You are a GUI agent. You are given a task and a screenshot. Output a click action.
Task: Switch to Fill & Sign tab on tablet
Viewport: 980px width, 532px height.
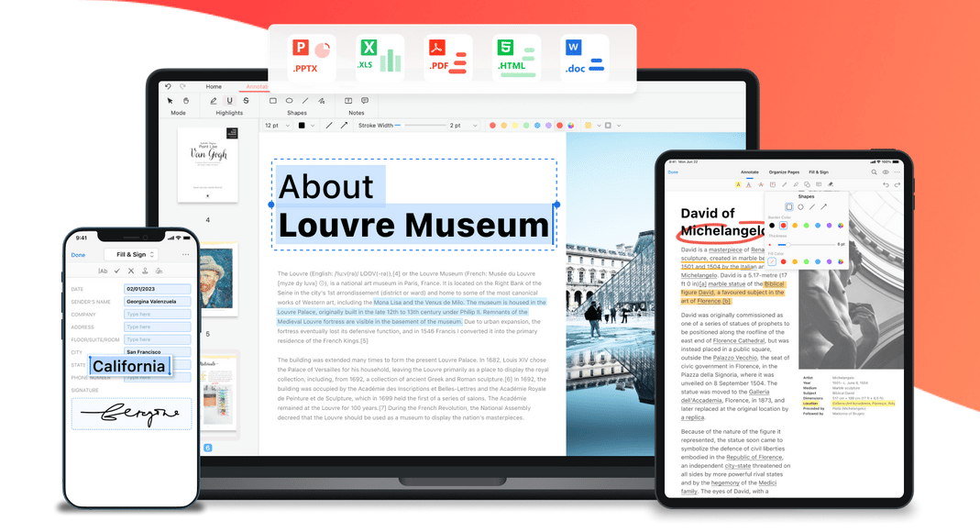819,172
